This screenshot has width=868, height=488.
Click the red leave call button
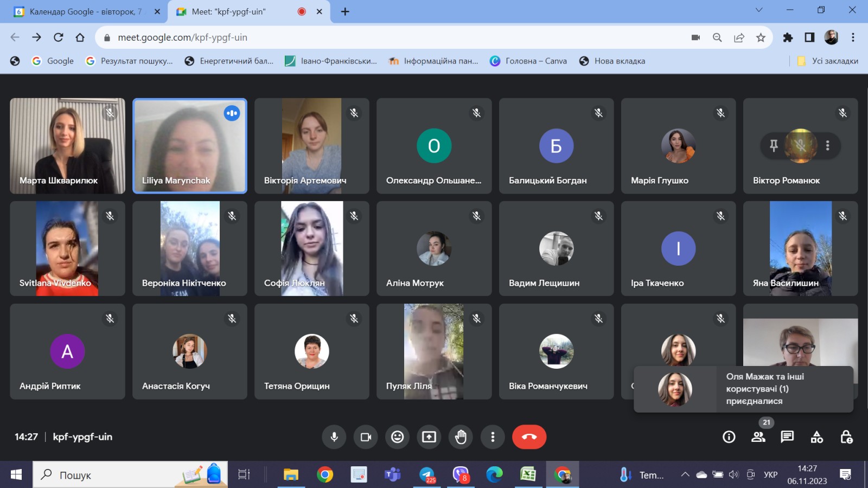(529, 437)
